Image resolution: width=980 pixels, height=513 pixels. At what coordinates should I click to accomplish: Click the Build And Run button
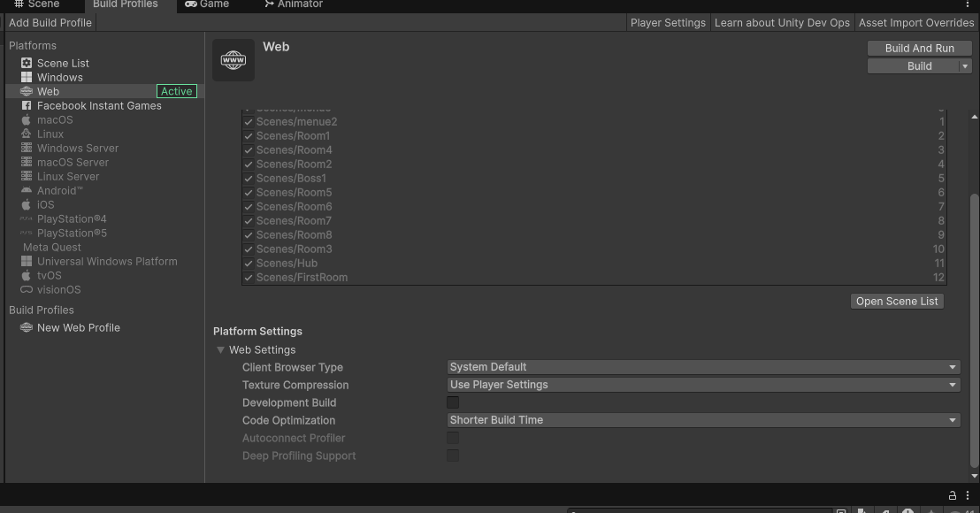[x=919, y=48]
